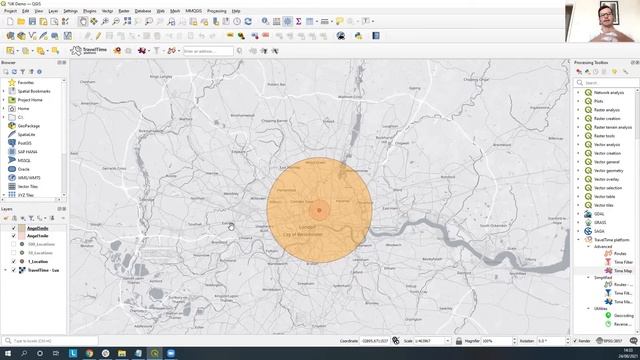Open File Explorer from the taskbar
This screenshot has height=360, width=640.
[x=122, y=353]
